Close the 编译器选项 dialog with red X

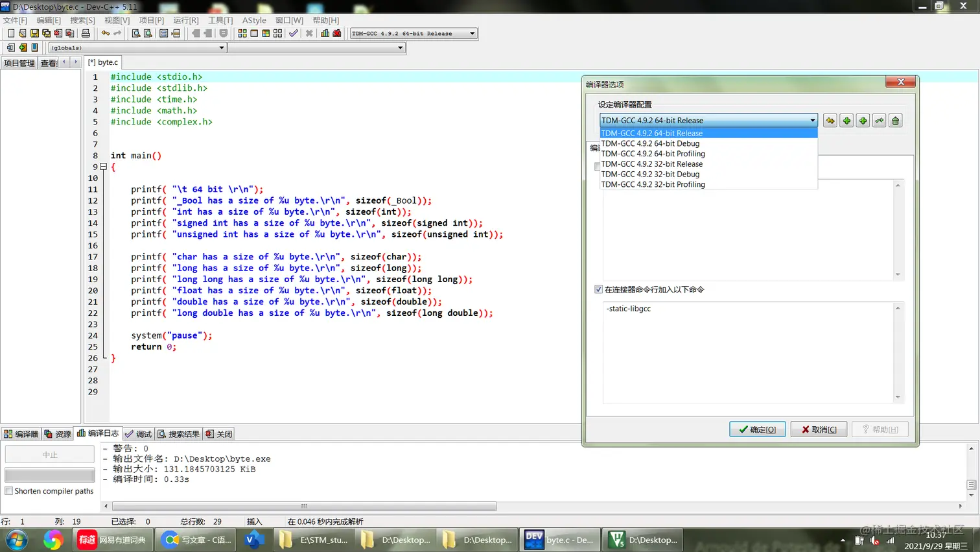coord(900,82)
